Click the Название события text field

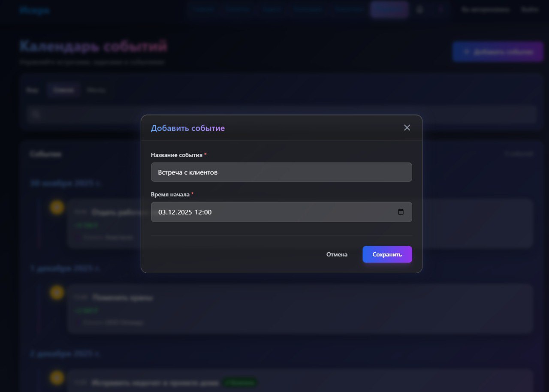(281, 172)
